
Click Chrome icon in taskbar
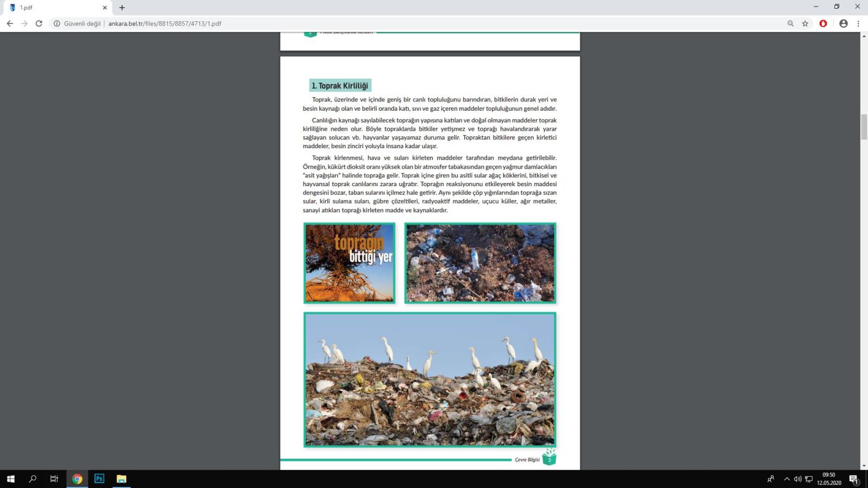click(77, 479)
